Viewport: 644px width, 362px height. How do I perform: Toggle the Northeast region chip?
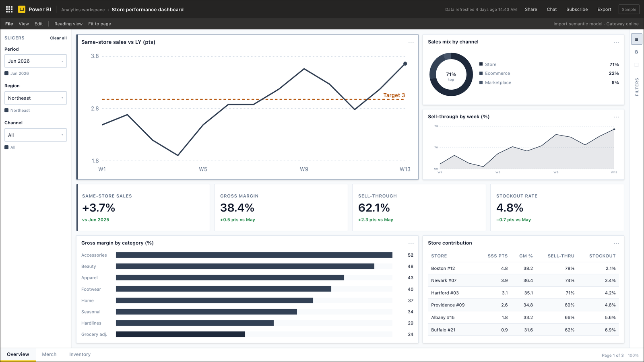click(17, 110)
